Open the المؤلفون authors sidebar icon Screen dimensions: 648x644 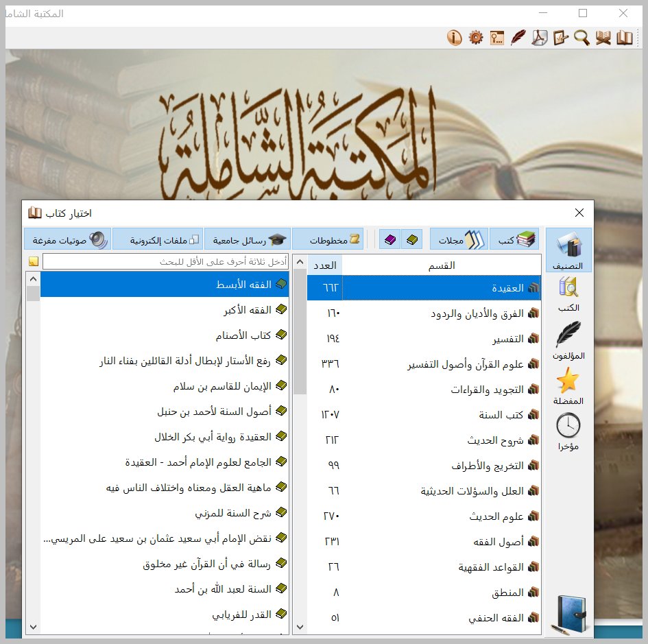click(568, 341)
